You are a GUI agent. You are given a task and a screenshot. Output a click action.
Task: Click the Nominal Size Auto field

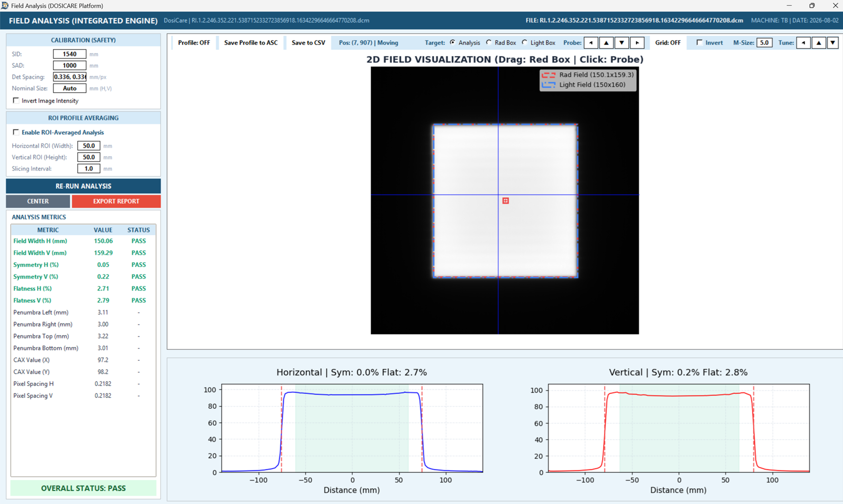[70, 88]
